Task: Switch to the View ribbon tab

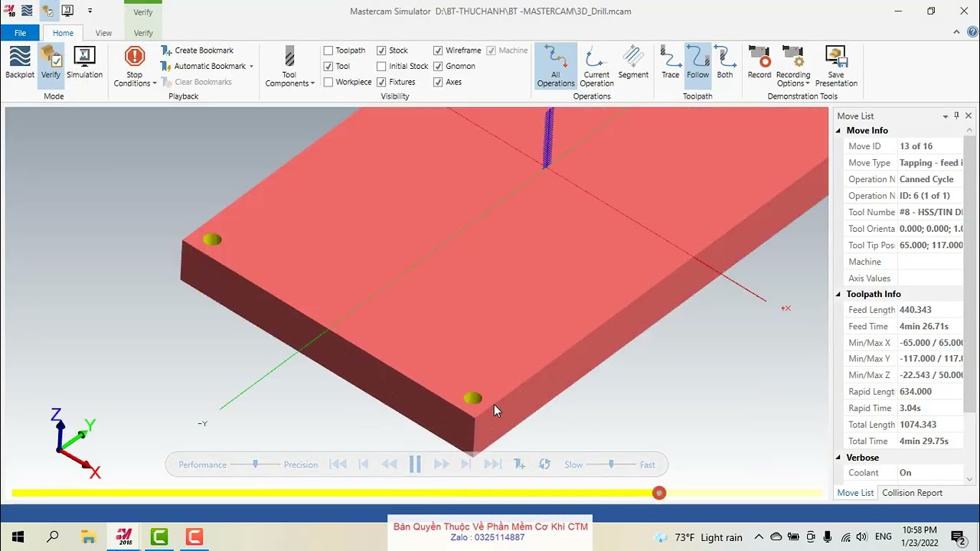Action: coord(103,33)
